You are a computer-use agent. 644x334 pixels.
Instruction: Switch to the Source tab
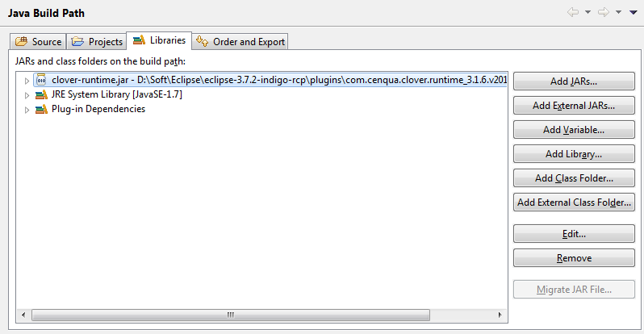pos(38,41)
